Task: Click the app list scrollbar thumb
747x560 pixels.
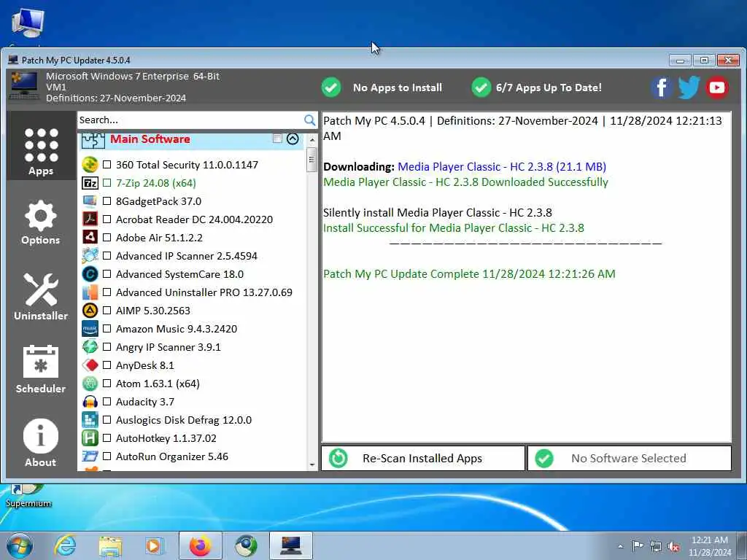Action: pos(312,159)
